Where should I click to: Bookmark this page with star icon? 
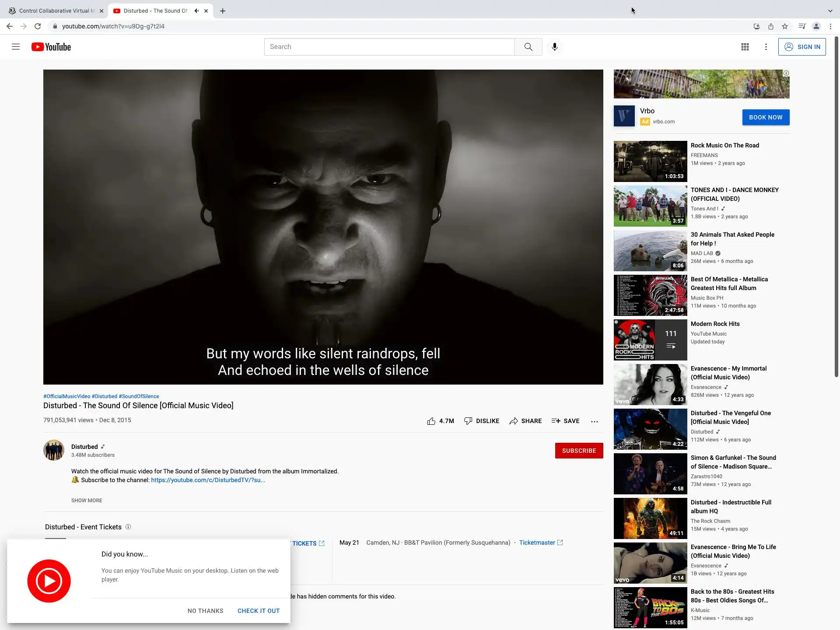(x=785, y=26)
